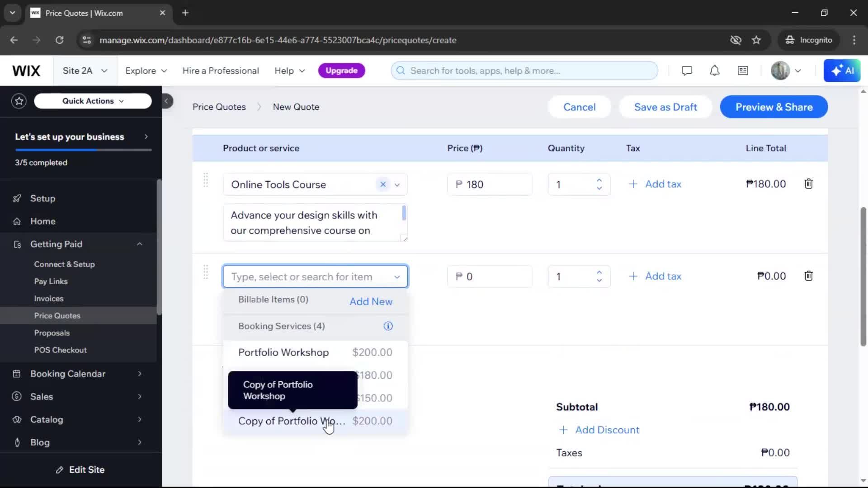Expand the Catalog section

140,419
